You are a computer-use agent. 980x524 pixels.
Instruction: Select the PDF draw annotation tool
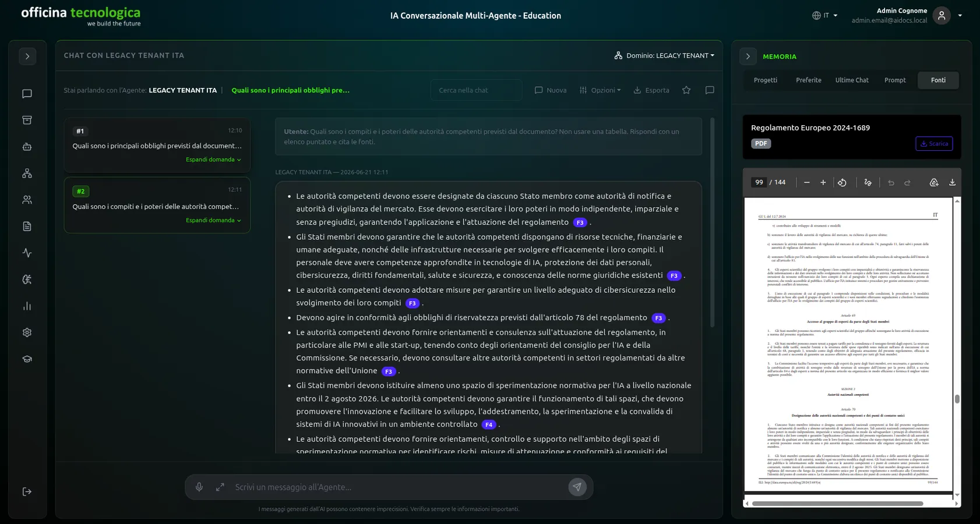click(868, 183)
